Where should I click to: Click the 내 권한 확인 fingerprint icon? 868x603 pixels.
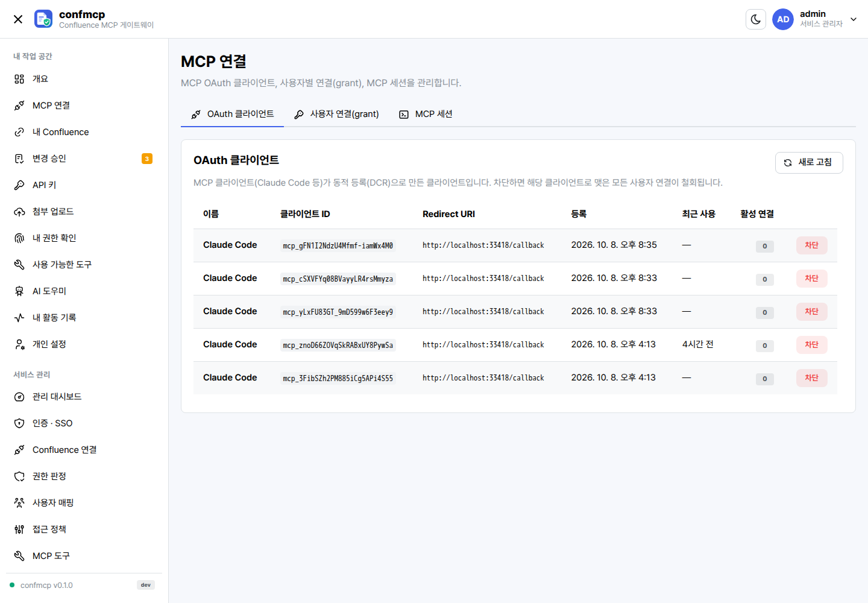19,238
